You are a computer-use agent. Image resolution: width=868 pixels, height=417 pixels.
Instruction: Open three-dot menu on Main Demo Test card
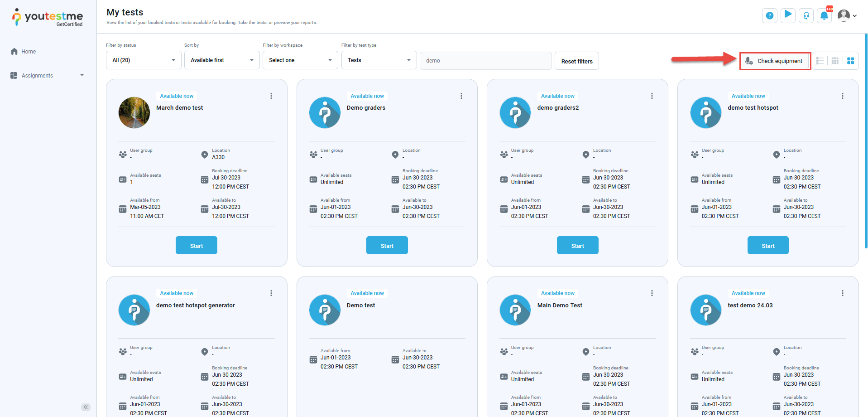pos(652,293)
